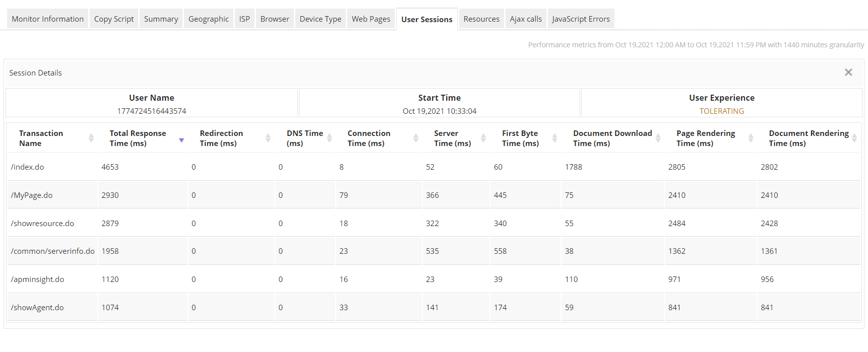Click Total Response Time sort arrow

coord(181,140)
